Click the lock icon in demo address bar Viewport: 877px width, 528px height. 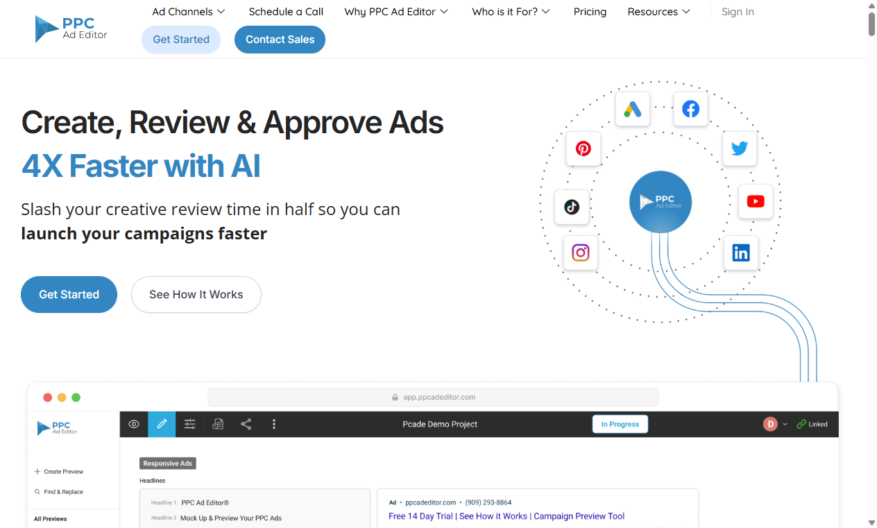[x=395, y=397]
